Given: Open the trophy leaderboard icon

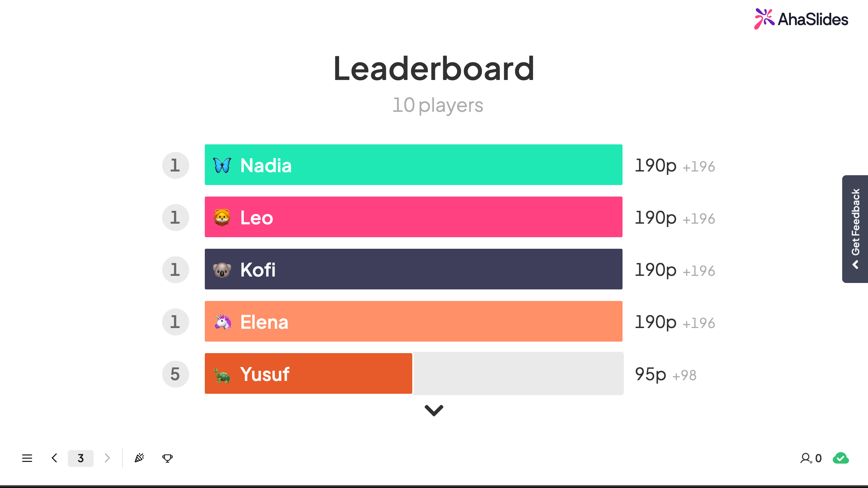Looking at the screenshot, I should (x=167, y=458).
